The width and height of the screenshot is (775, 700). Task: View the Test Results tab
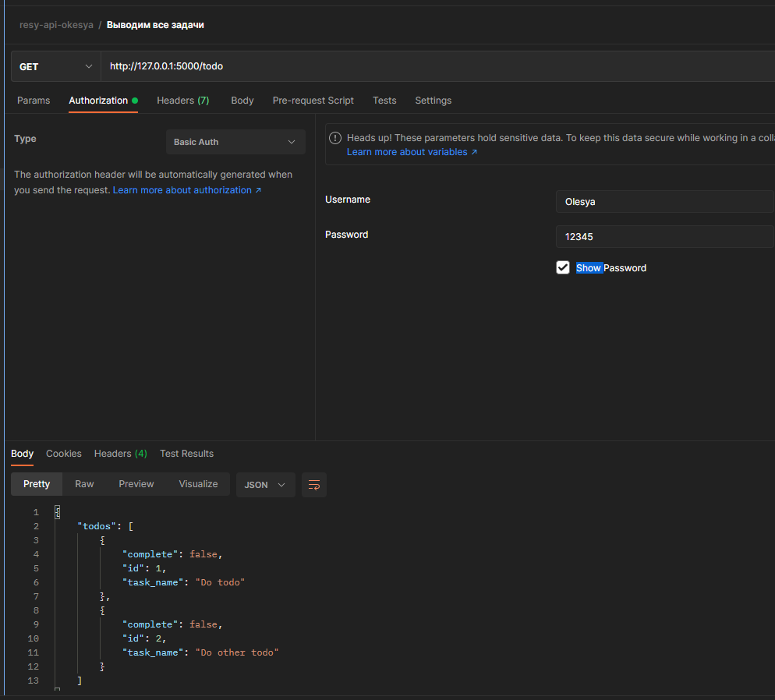tap(186, 453)
